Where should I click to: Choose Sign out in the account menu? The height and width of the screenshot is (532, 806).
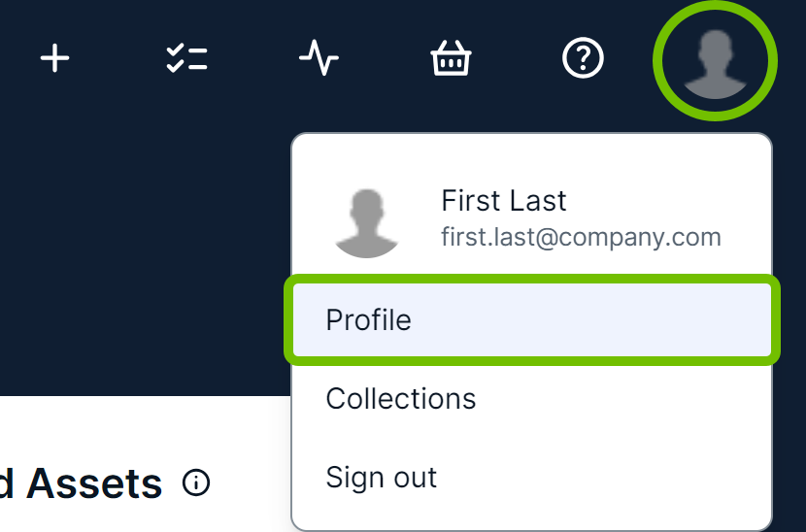[382, 478]
